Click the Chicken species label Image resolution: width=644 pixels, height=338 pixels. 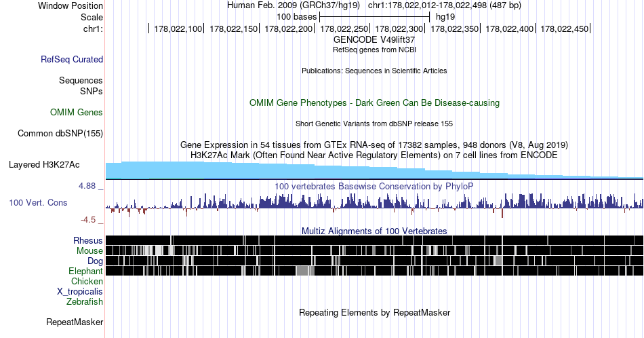pyautogui.click(x=87, y=281)
